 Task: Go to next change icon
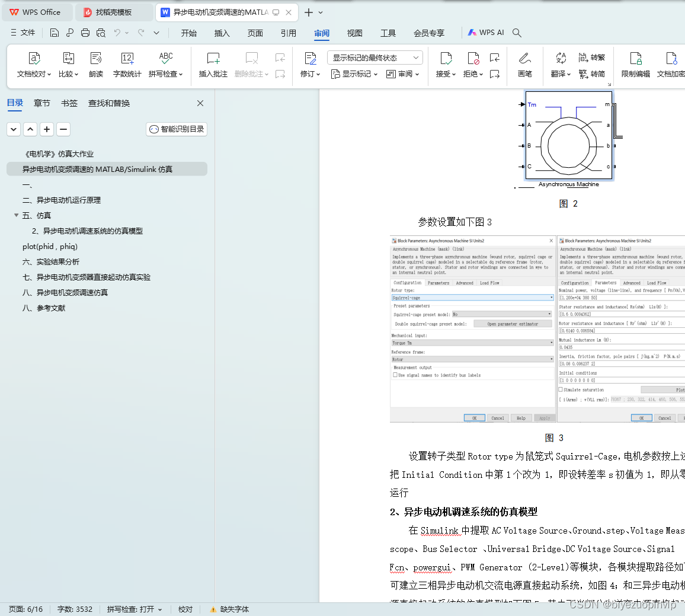495,74
